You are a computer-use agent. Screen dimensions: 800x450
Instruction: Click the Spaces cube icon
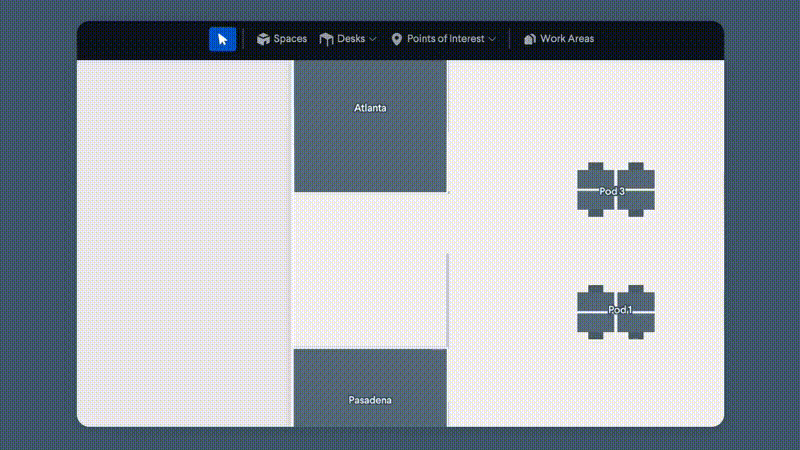tap(263, 39)
